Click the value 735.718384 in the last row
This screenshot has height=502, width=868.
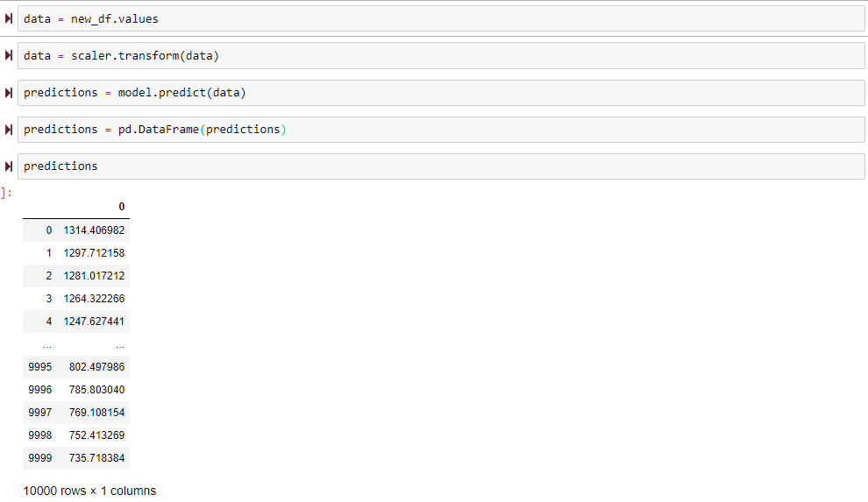[96, 457]
